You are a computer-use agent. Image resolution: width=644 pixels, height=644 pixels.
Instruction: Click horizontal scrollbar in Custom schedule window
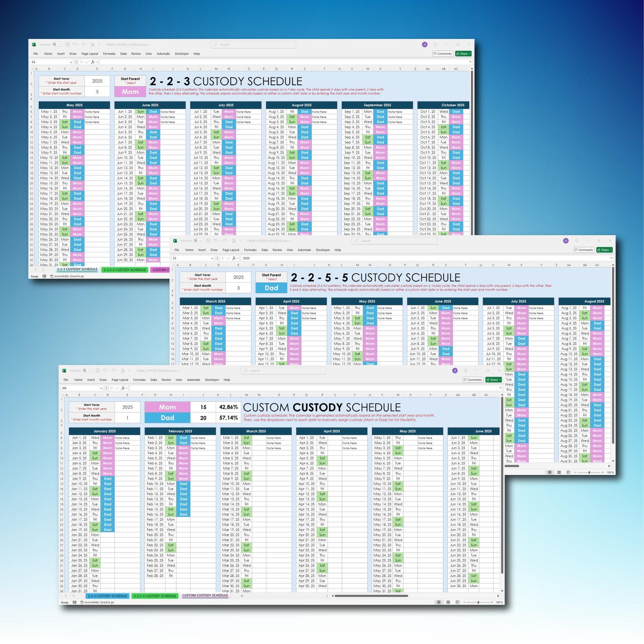(371, 596)
